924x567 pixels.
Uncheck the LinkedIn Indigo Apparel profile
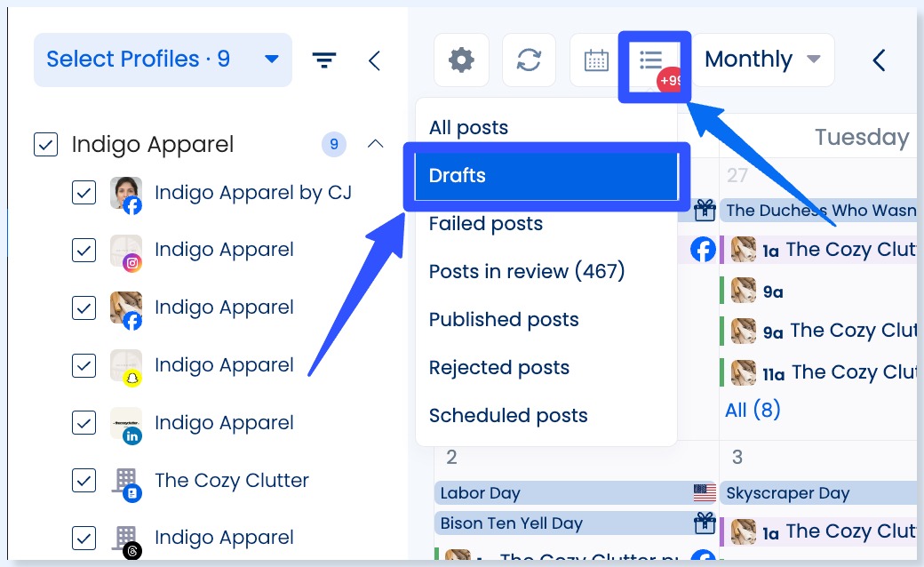click(x=84, y=423)
